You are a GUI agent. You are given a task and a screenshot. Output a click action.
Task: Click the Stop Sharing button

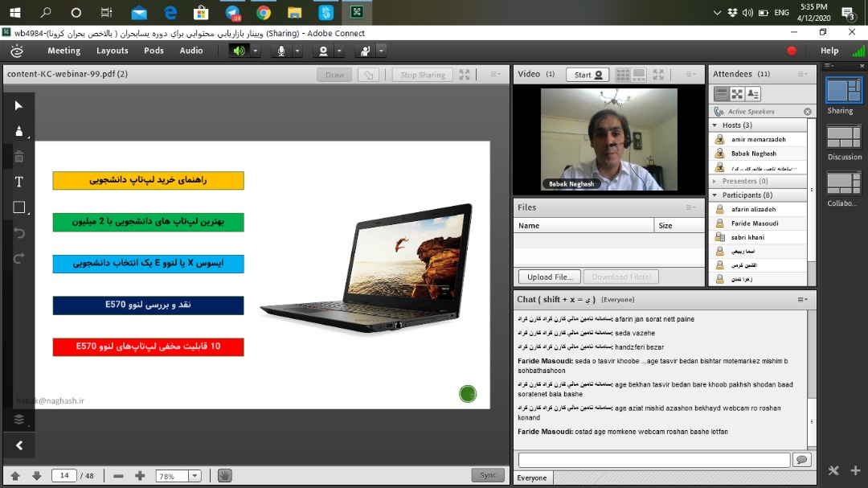[x=423, y=75]
